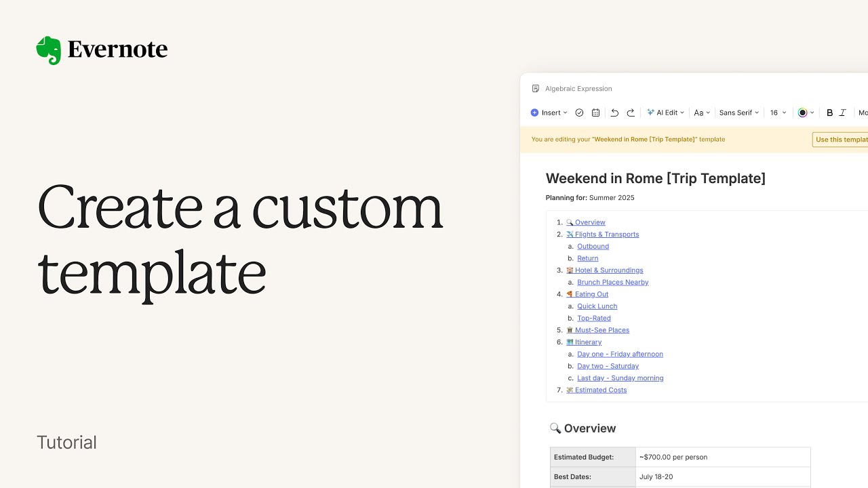Screen dimensions: 868x488
Task: Open the Itinerary contents link
Action: click(x=584, y=342)
